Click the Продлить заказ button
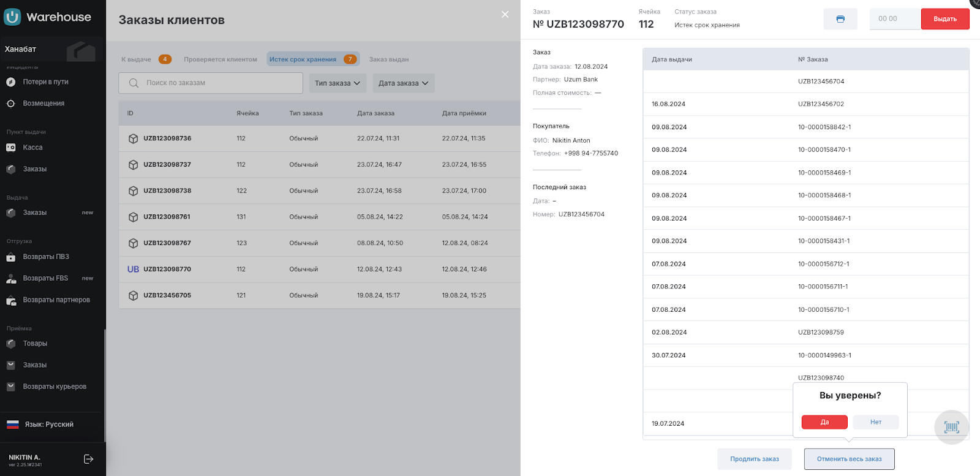Image resolution: width=980 pixels, height=476 pixels. coord(755,459)
